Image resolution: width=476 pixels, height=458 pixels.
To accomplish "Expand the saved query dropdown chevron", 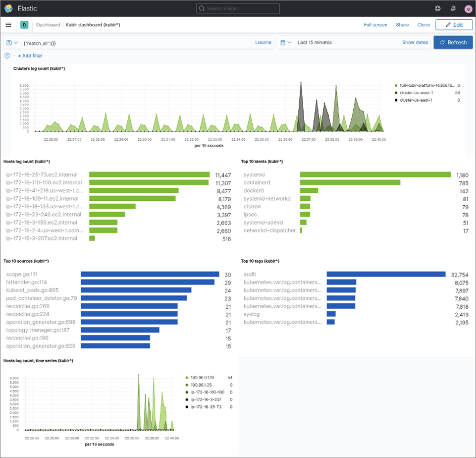I will pos(16,42).
